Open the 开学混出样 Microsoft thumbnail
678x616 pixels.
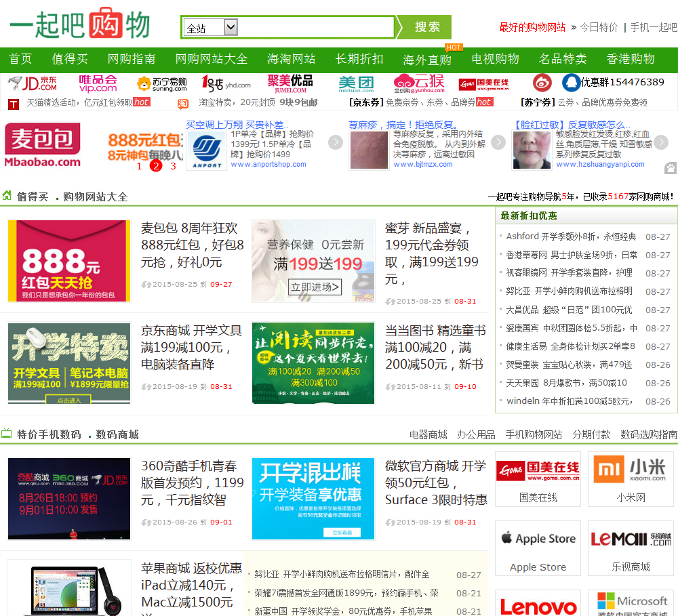313,498
